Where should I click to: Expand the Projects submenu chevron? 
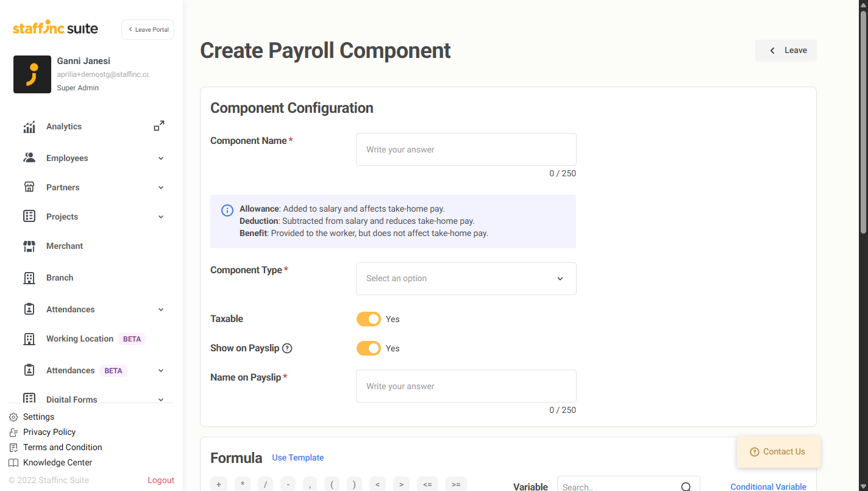[161, 217]
